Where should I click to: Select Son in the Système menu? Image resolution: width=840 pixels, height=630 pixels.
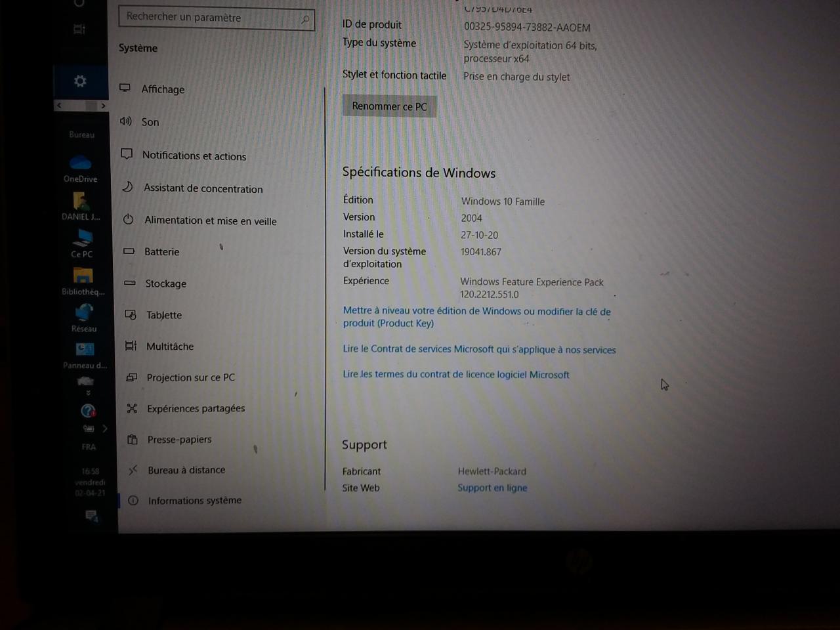pos(150,122)
